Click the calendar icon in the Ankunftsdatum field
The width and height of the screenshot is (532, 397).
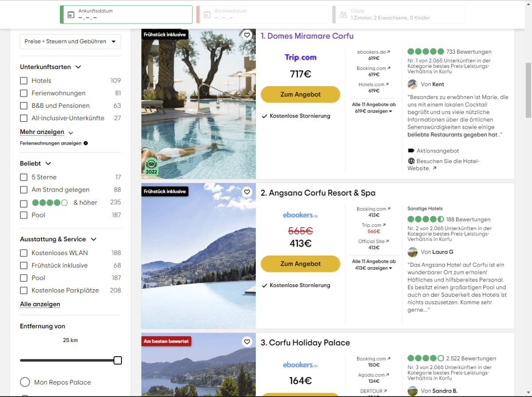(x=71, y=15)
